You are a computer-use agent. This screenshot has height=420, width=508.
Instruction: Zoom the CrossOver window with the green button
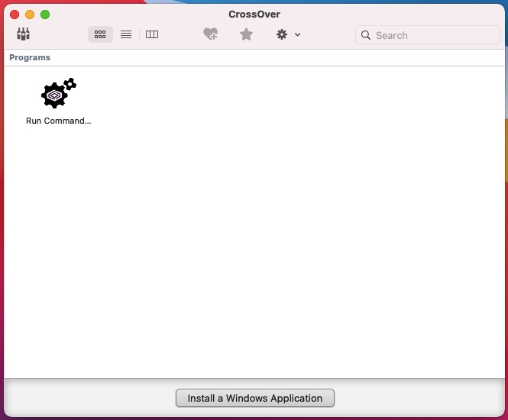[x=45, y=15]
